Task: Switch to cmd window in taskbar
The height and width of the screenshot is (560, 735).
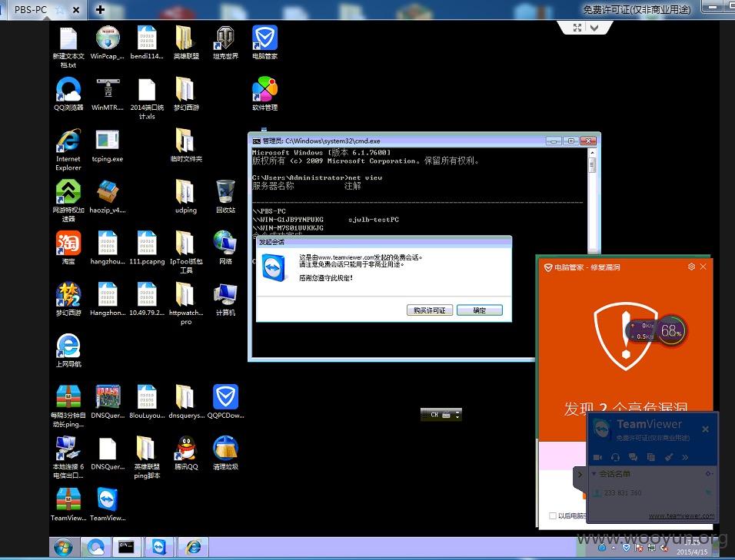Action: (126, 547)
